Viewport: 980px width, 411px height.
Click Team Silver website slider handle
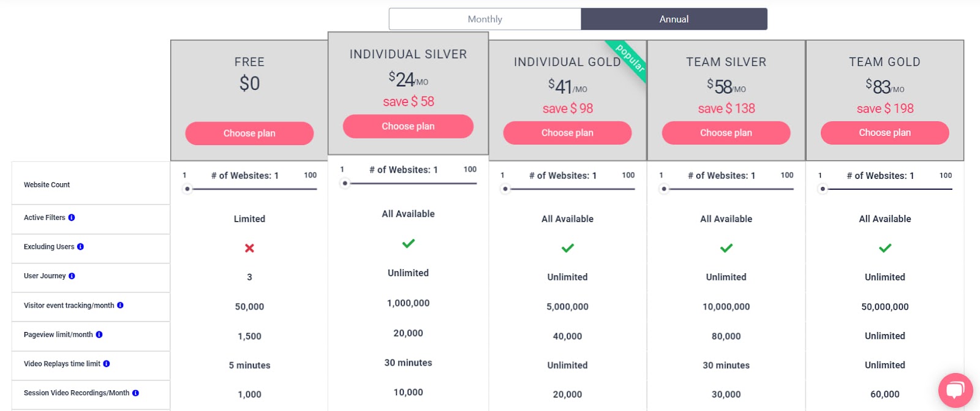[x=664, y=189]
